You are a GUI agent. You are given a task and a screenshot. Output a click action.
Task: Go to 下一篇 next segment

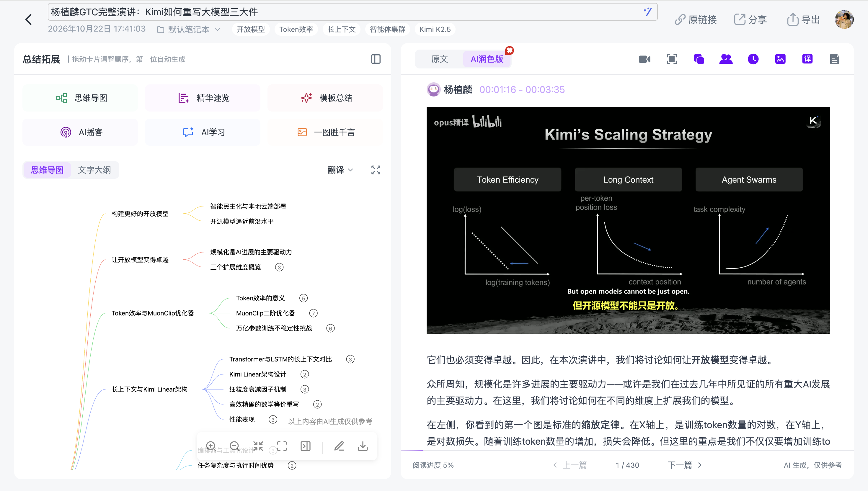coord(684,465)
